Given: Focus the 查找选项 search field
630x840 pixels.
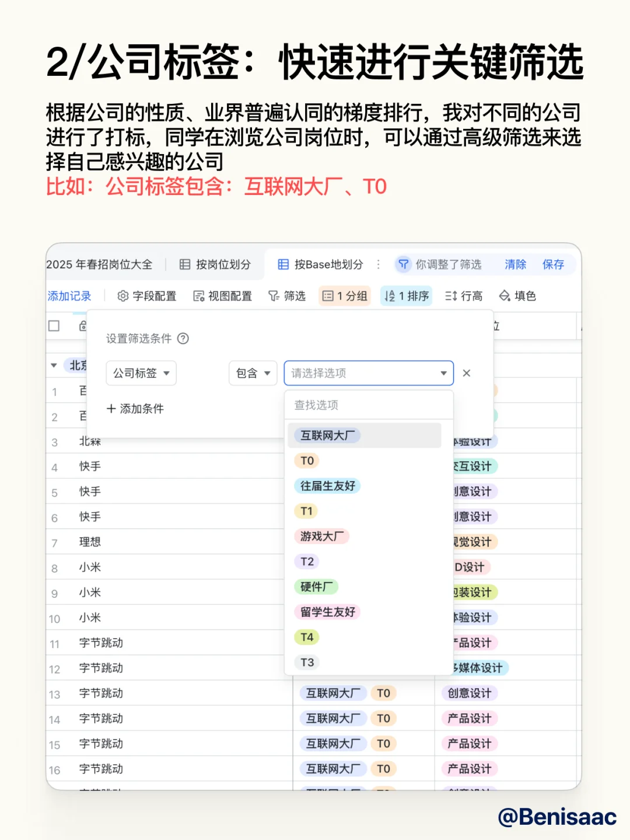Looking at the screenshot, I should [x=369, y=405].
